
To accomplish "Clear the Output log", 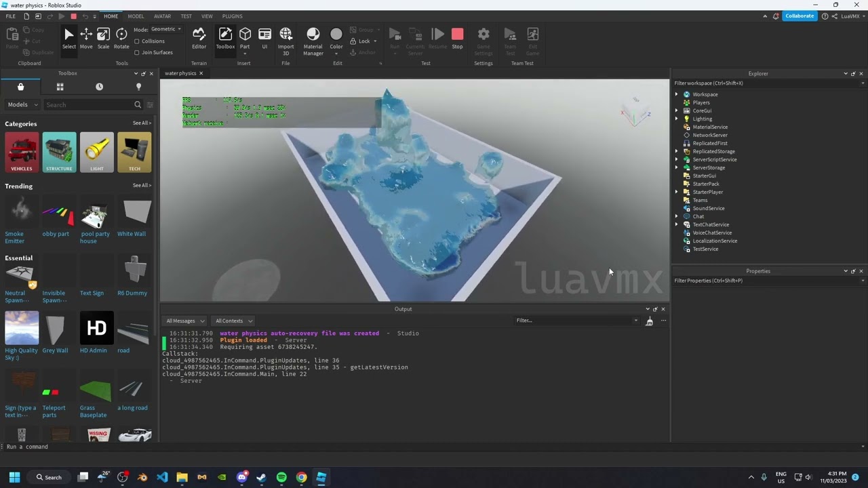I will (x=649, y=321).
